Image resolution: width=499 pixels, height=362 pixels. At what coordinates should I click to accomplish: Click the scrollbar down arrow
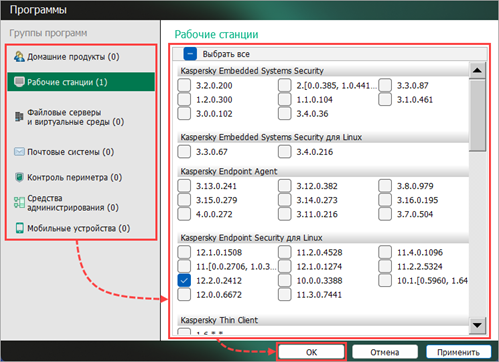coord(477,325)
